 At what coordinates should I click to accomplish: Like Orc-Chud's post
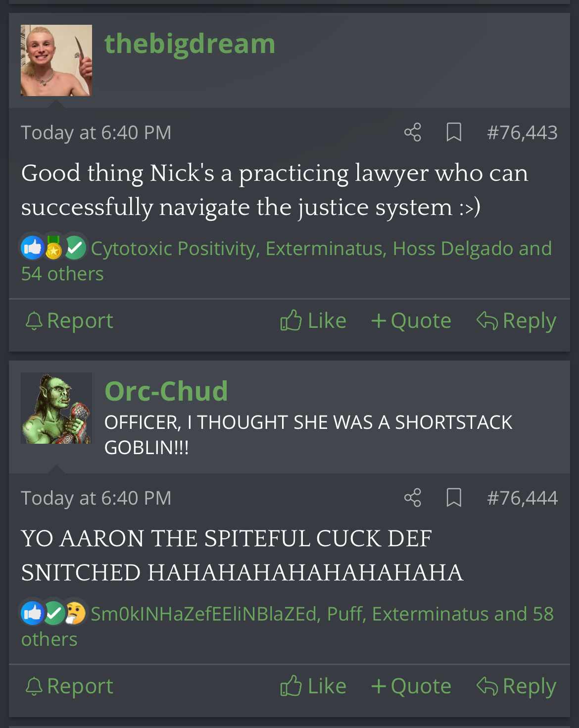[x=313, y=686]
